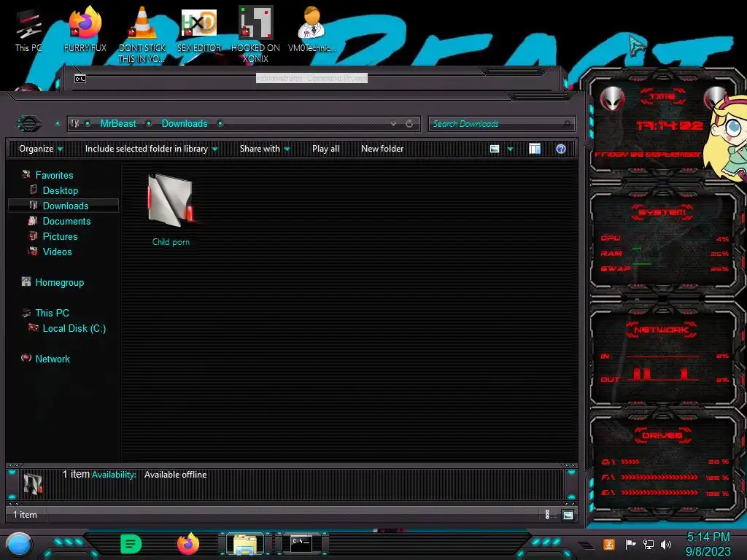
Task: Click the left alien head gadget icon
Action: (x=612, y=98)
